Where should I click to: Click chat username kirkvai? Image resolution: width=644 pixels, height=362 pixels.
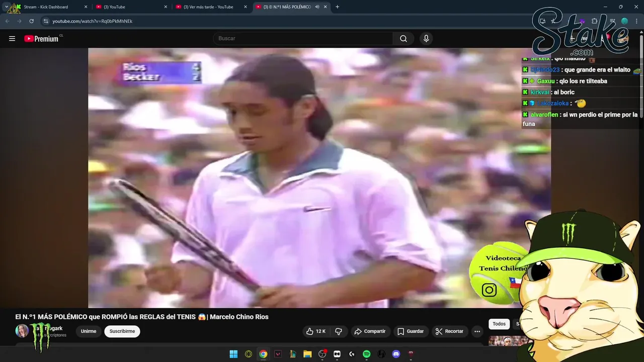pos(540,92)
